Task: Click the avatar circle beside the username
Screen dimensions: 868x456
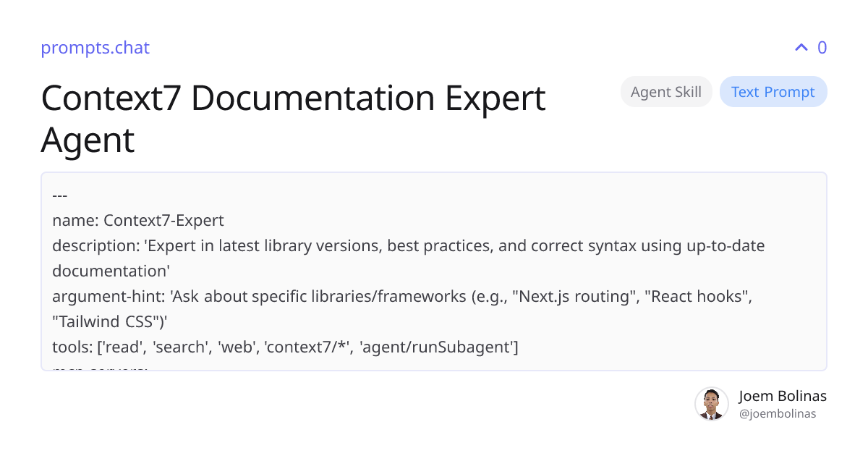Action: point(712,403)
